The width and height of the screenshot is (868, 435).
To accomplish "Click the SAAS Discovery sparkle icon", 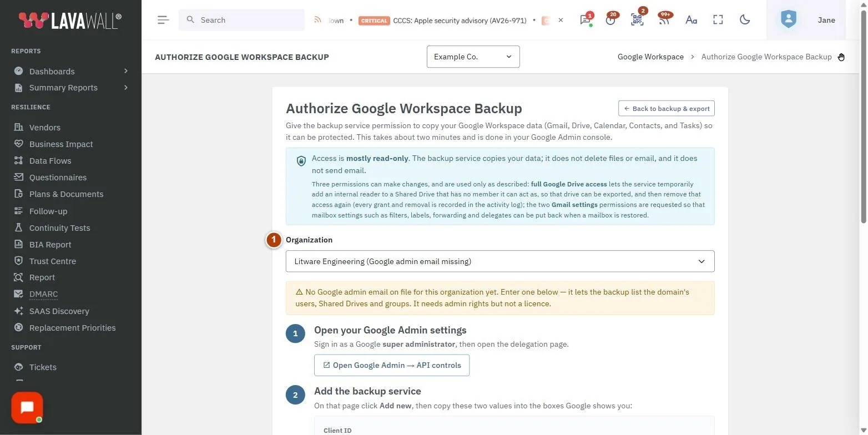I will point(19,311).
